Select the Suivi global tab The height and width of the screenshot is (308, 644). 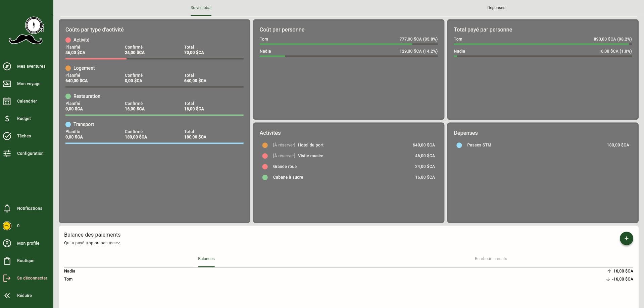pyautogui.click(x=201, y=8)
